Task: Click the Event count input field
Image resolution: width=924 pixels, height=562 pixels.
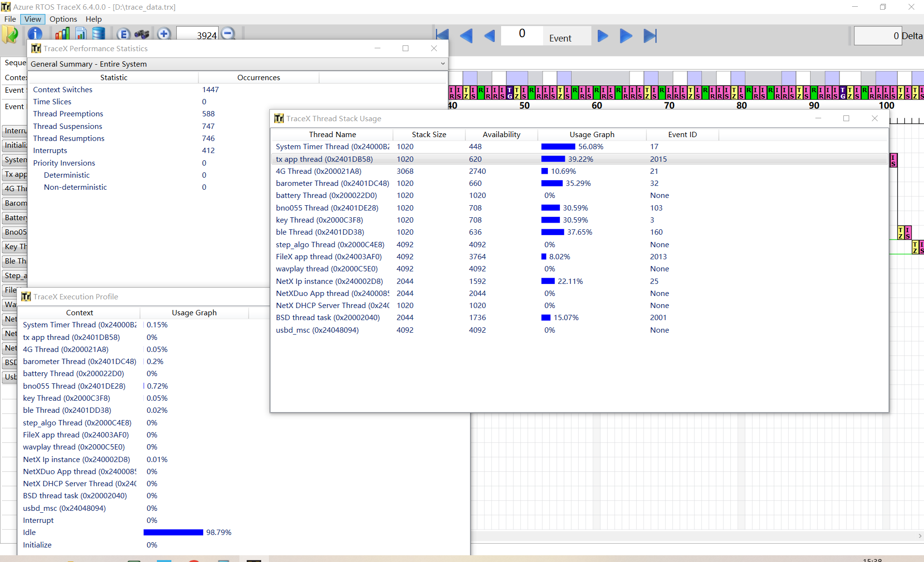Action: 521,34
